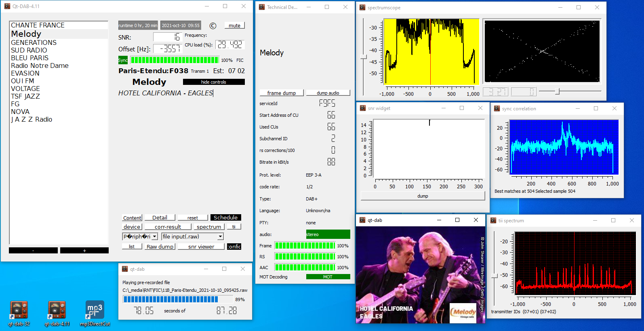Viewport: 644px width, 331px height.
Task: Select SUD RADIO service
Action: (x=59, y=50)
